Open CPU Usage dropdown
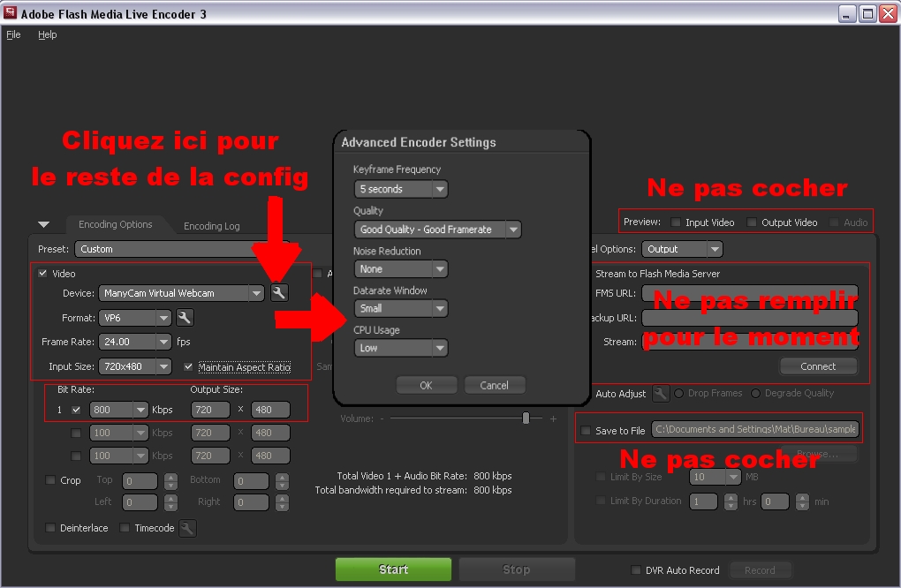This screenshot has height=588, width=901. pyautogui.click(x=400, y=348)
